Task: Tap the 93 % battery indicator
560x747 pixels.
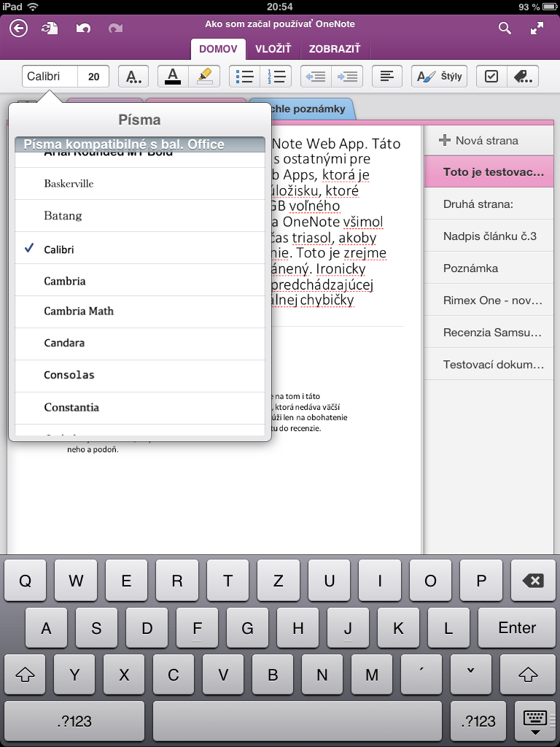Action: click(x=536, y=7)
